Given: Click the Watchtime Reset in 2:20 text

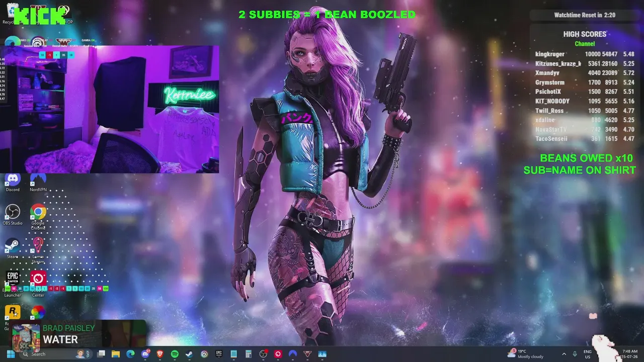Looking at the screenshot, I should 585,15.
